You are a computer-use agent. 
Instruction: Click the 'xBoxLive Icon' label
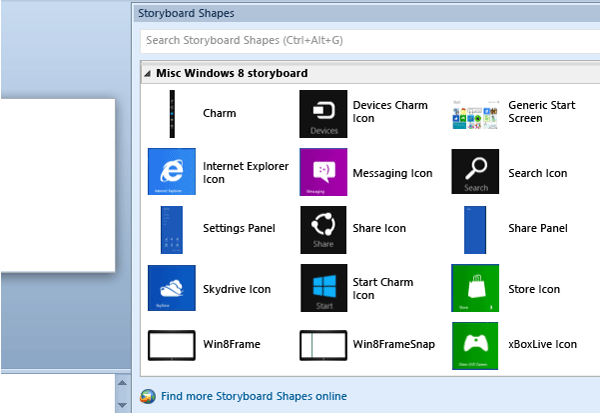click(542, 344)
